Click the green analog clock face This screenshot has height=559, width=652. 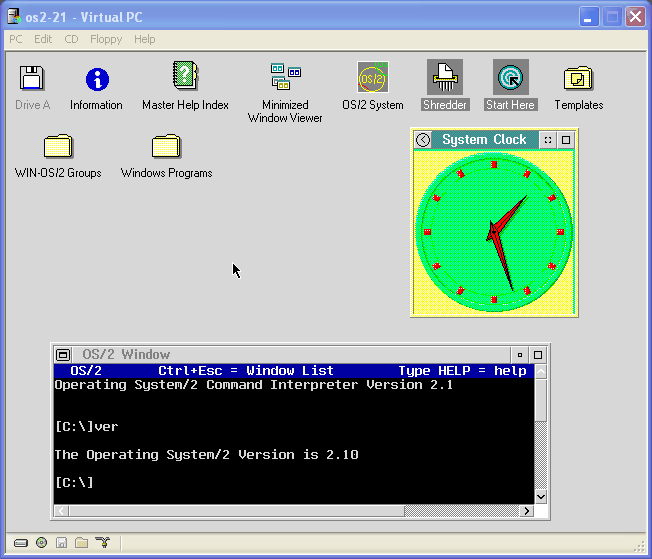point(494,232)
